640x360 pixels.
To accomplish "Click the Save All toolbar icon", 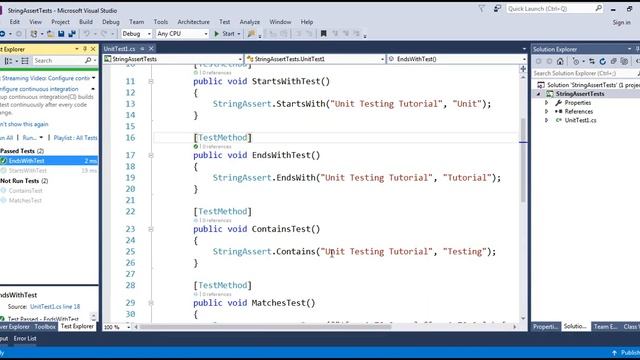I will click(72, 34).
